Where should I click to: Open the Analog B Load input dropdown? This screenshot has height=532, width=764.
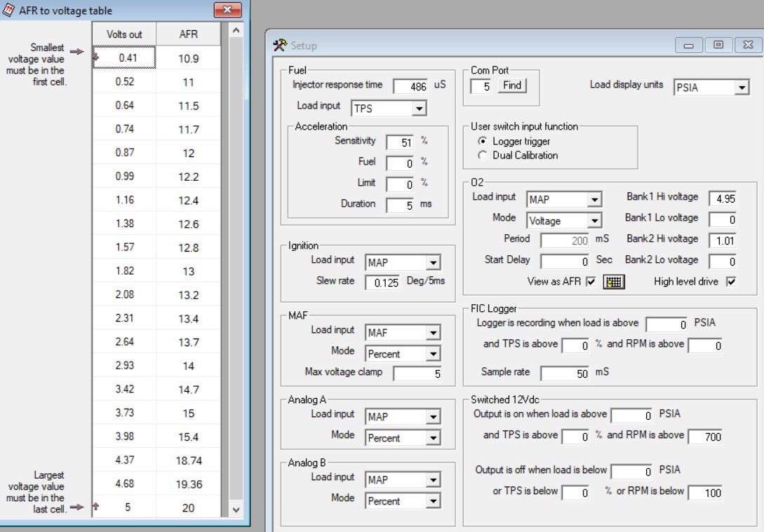click(x=433, y=480)
